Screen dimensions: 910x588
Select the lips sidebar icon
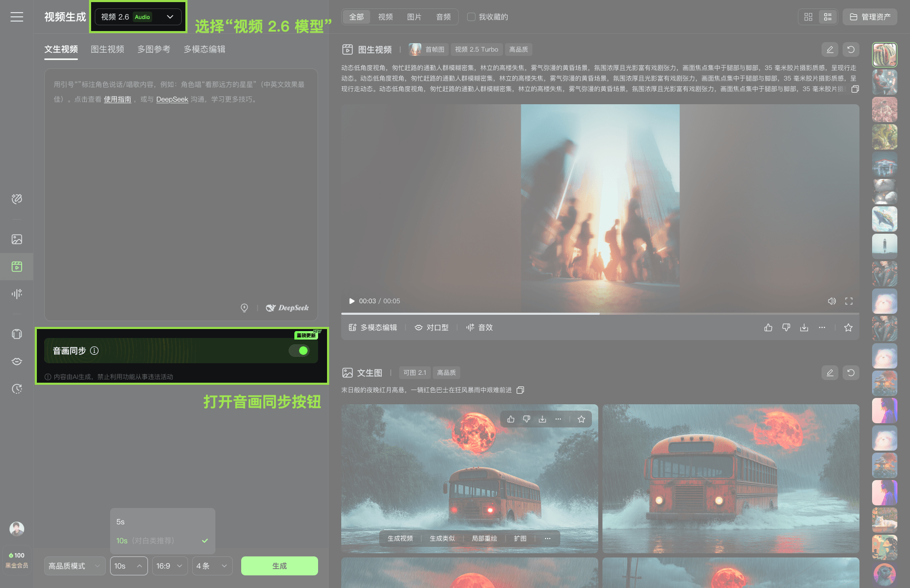(x=17, y=362)
